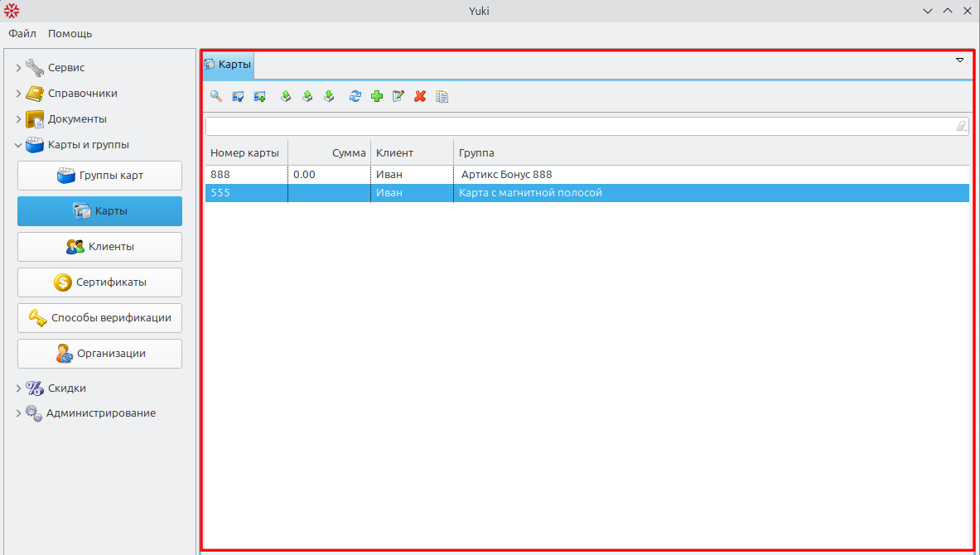Screen dimensions: 980x555
Task: Sort by Номер карты column header
Action: [246, 153]
